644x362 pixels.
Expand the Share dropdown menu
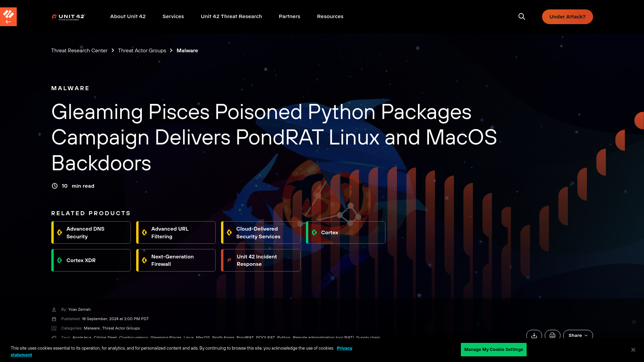[578, 335]
